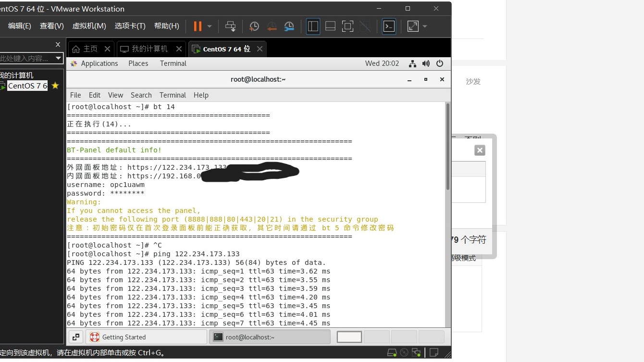Screen dimensions: 644x362
Task: Open the 帮助(H) menu
Action: pos(167,26)
